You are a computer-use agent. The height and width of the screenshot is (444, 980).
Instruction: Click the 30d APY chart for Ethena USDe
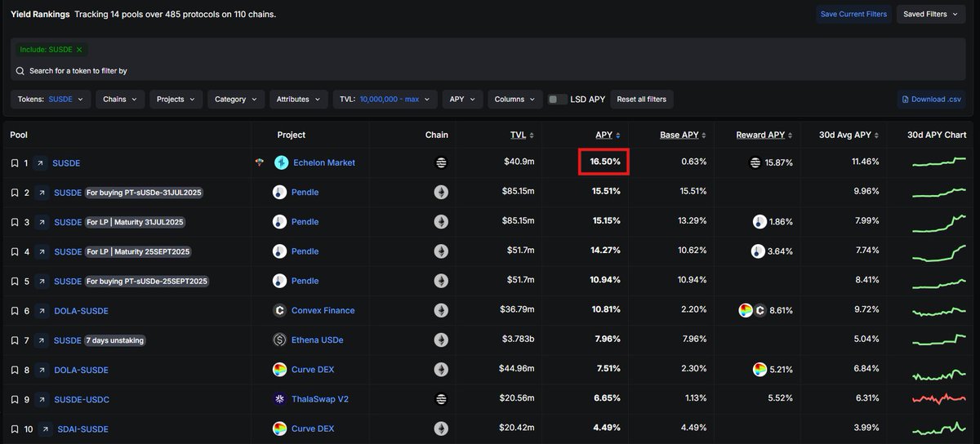pyautogui.click(x=939, y=340)
